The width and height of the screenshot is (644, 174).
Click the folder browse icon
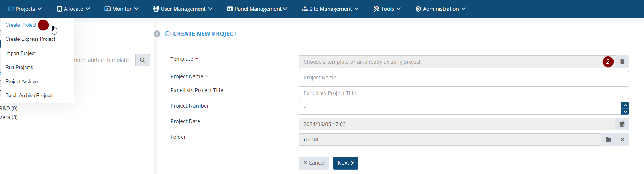click(x=608, y=139)
